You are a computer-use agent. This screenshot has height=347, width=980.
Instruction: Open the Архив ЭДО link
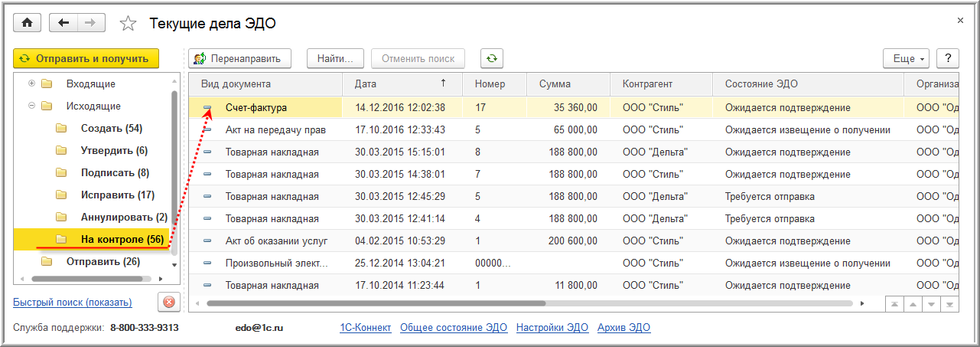tap(623, 328)
